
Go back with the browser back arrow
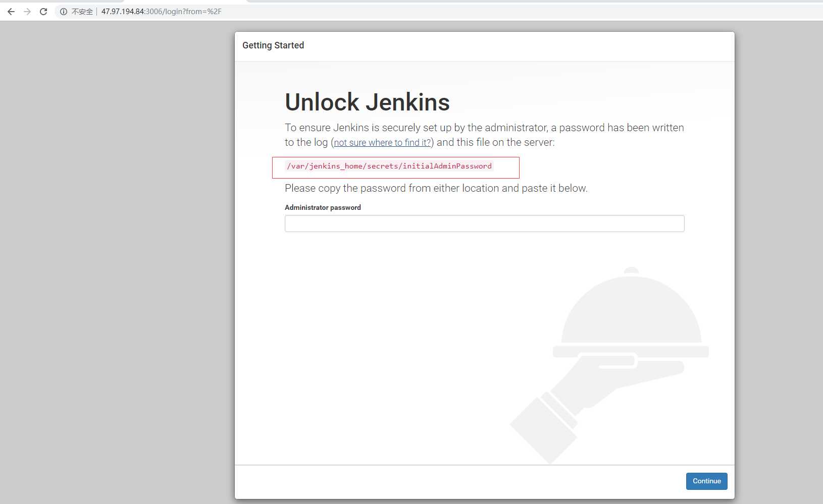tap(11, 12)
